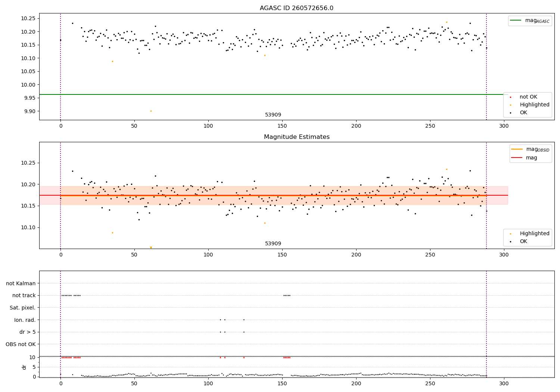Click the "Magnitude Estimates" plot title
Screen dimensions: 560x392
[296, 137]
